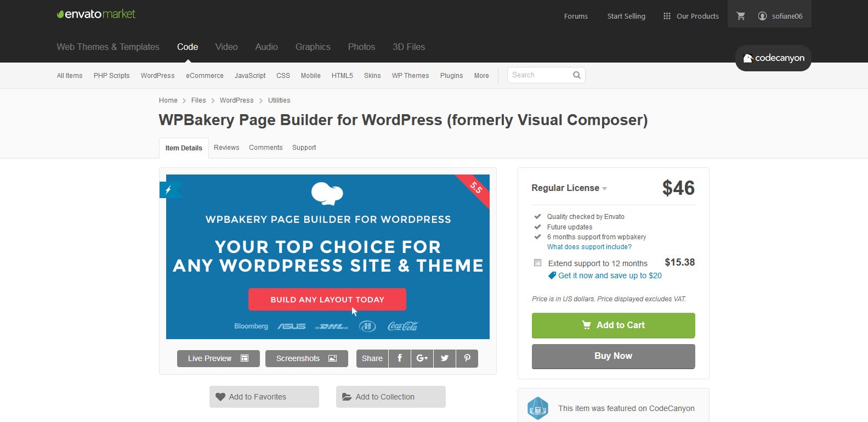
Task: Open the HTML5 category
Action: pos(342,76)
